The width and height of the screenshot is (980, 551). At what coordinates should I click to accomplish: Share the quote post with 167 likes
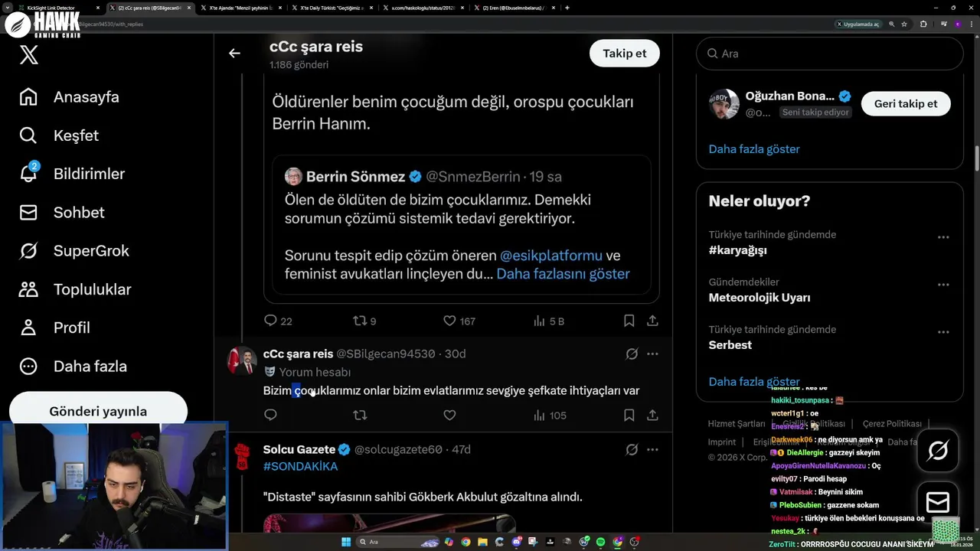(x=652, y=321)
